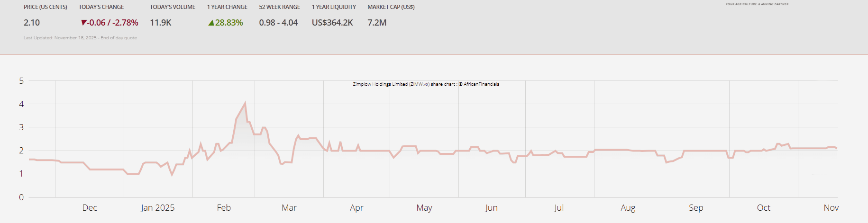868x223 pixels.
Task: Click the '5' y-axis label
Action: [21, 81]
